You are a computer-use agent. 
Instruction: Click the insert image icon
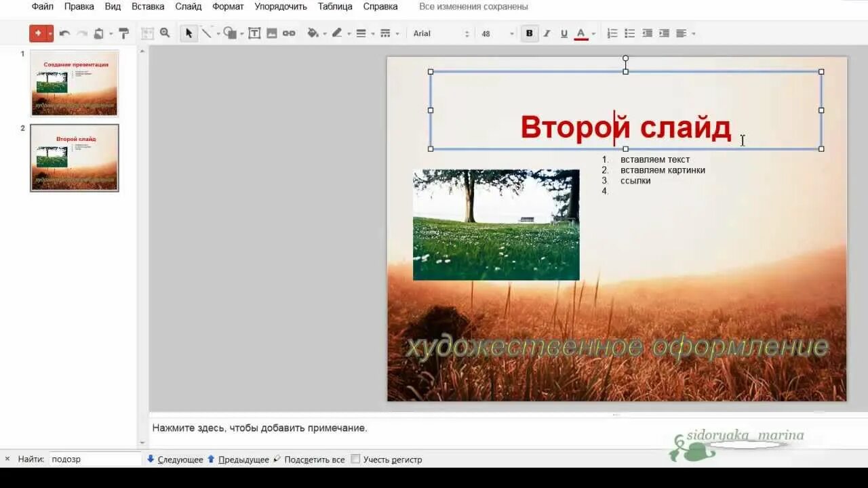pos(272,33)
